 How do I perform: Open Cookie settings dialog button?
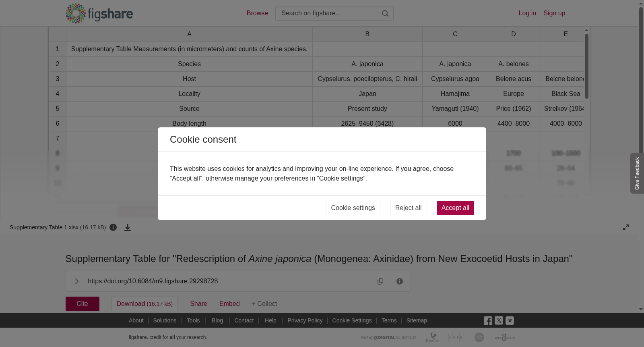pos(353,208)
